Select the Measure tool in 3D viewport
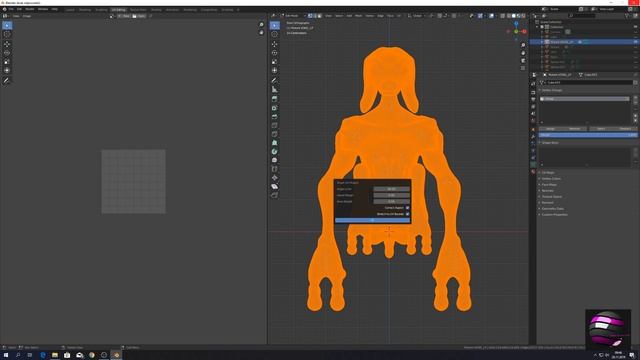This screenshot has width=640, height=360. [275, 89]
